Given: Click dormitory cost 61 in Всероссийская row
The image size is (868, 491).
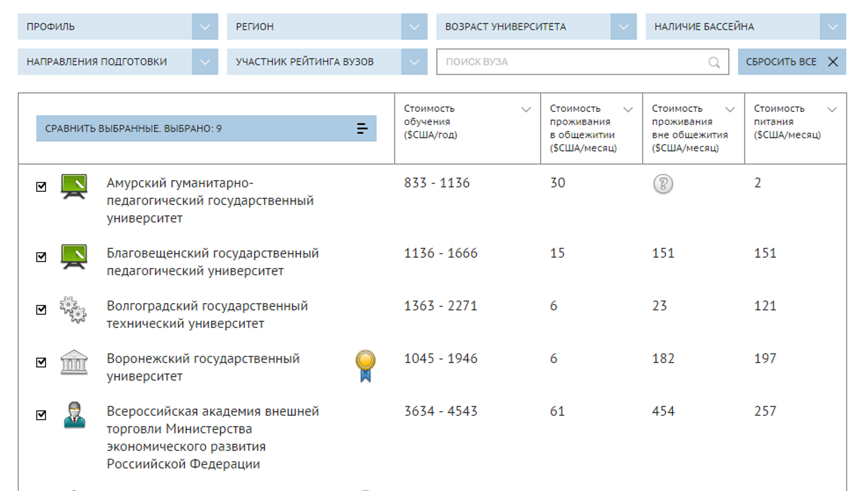Looking at the screenshot, I should pos(557,411).
